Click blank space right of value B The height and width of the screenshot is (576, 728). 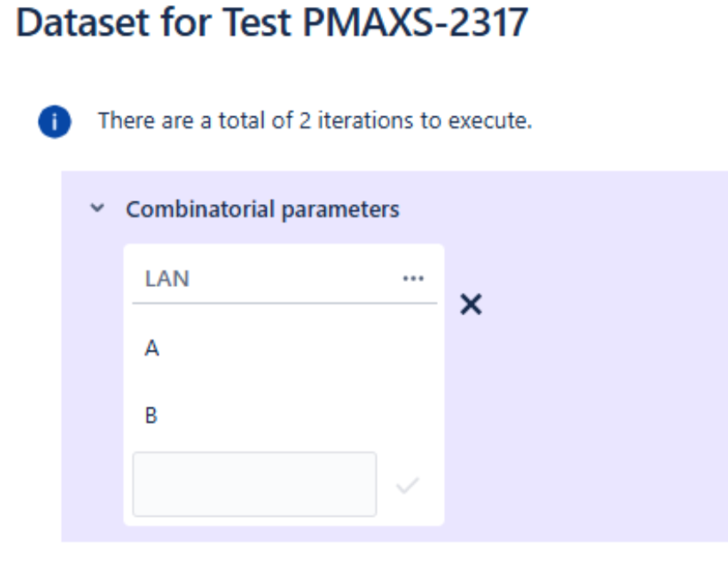(x=301, y=416)
